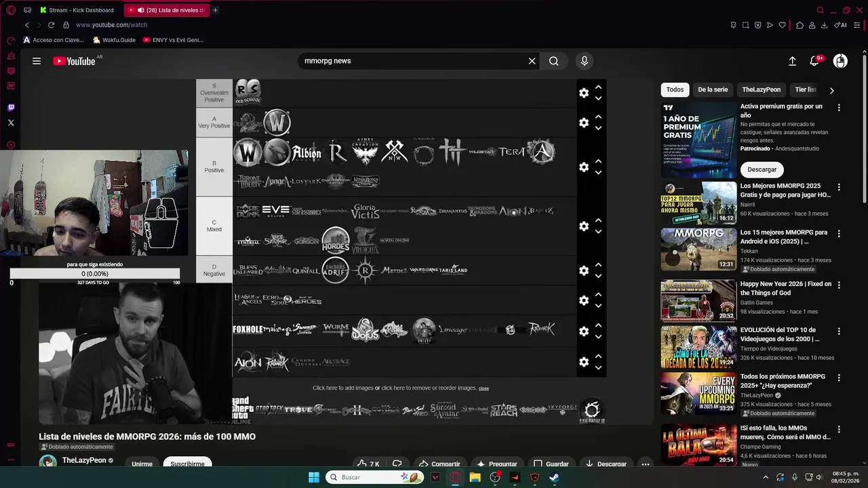Open options for EVOLUCIÓN del TOP 10 video
The height and width of the screenshot is (488, 868).
[x=839, y=331]
